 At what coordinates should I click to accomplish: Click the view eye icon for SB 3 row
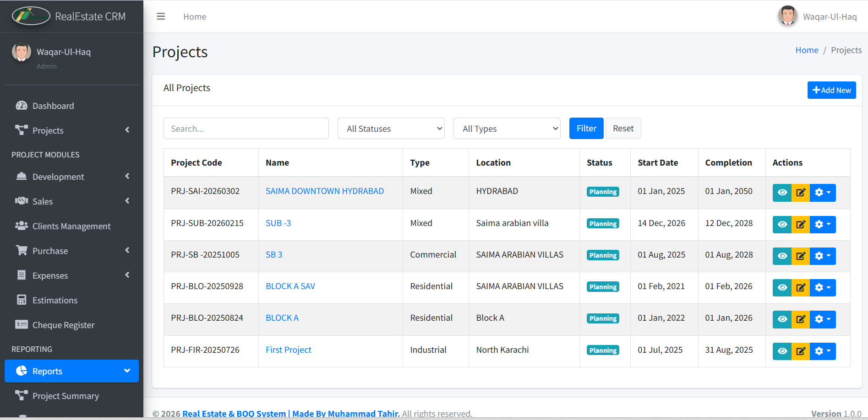pos(782,256)
